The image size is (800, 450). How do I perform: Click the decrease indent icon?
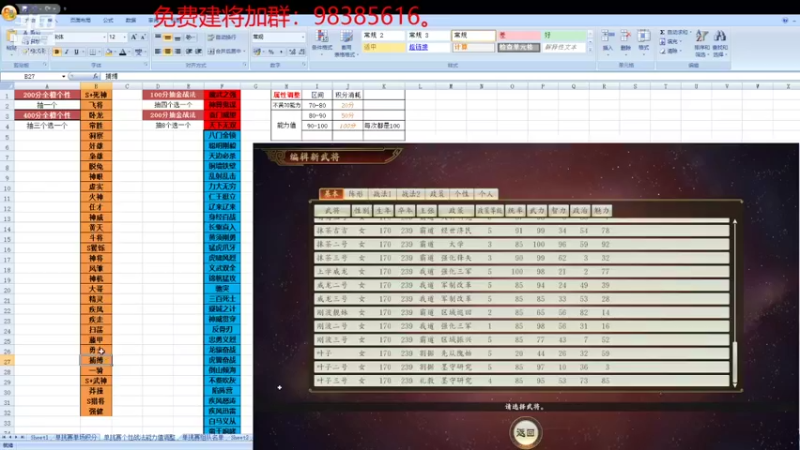(189, 52)
